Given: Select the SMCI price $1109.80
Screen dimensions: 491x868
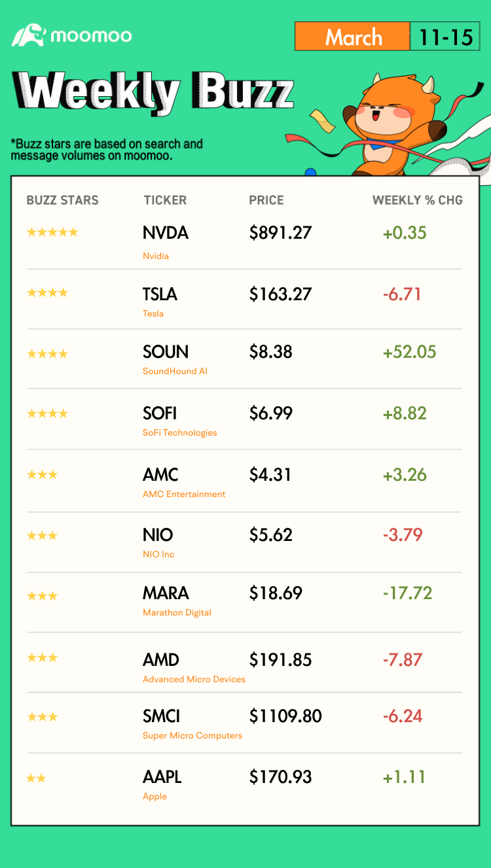Looking at the screenshot, I should (x=285, y=716).
